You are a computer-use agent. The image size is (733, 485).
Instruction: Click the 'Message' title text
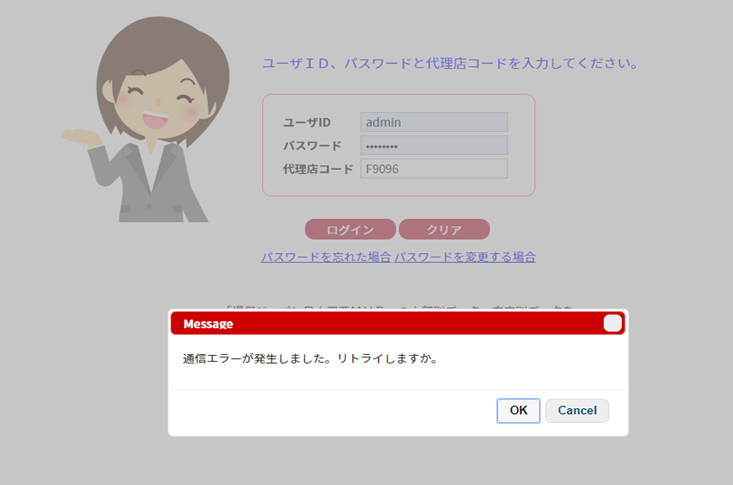pyautogui.click(x=208, y=324)
